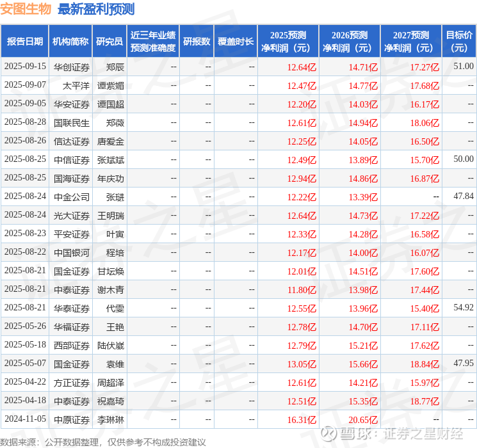Click the 15.97亿 forecast value
This screenshot has width=477, height=448.
[424, 383]
